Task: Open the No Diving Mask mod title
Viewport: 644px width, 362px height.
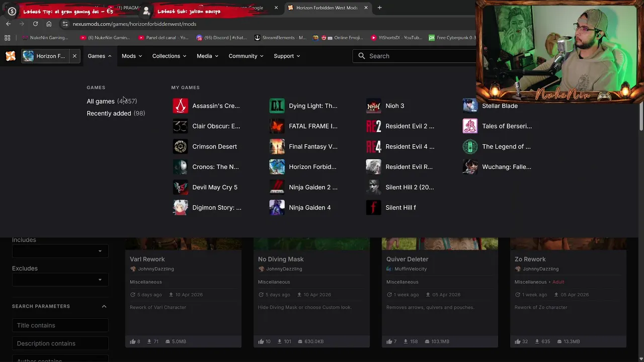Action: [x=281, y=259]
